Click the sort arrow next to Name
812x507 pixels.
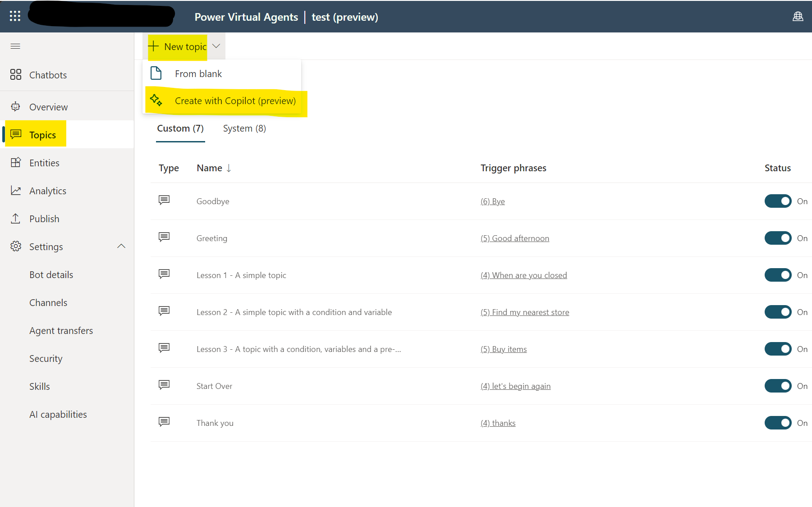click(x=229, y=168)
